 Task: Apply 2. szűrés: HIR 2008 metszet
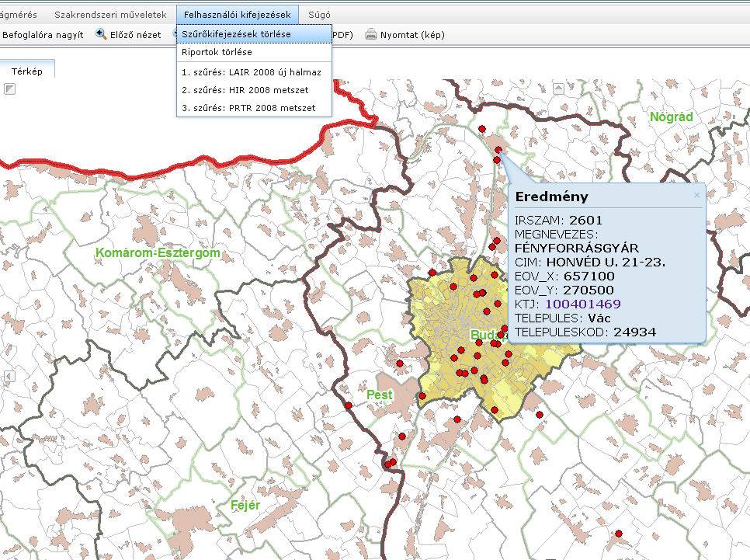point(245,90)
